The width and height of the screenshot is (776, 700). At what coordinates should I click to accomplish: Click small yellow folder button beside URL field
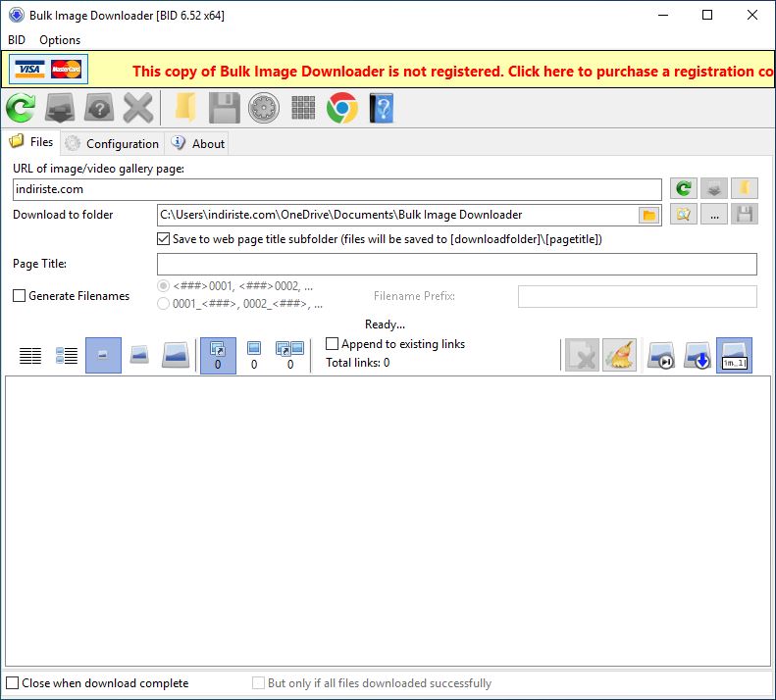tap(745, 188)
